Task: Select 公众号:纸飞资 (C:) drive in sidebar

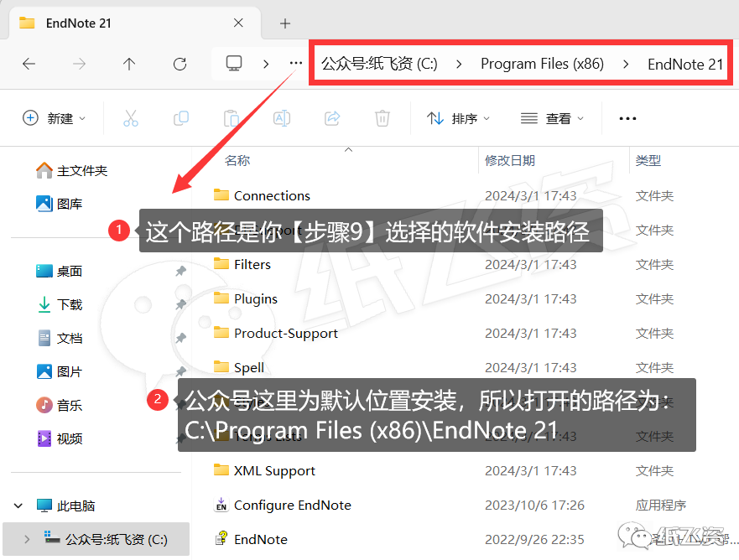Action: (x=96, y=539)
